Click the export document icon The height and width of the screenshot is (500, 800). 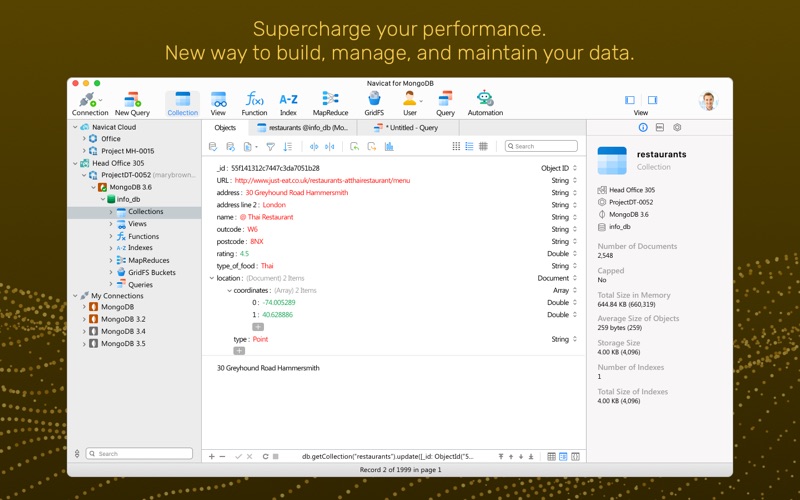pyautogui.click(x=372, y=146)
